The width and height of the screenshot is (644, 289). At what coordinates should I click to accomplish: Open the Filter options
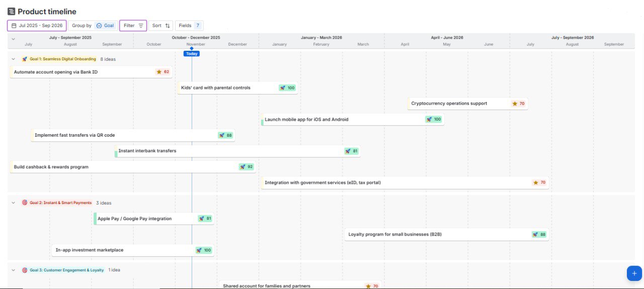click(x=133, y=26)
